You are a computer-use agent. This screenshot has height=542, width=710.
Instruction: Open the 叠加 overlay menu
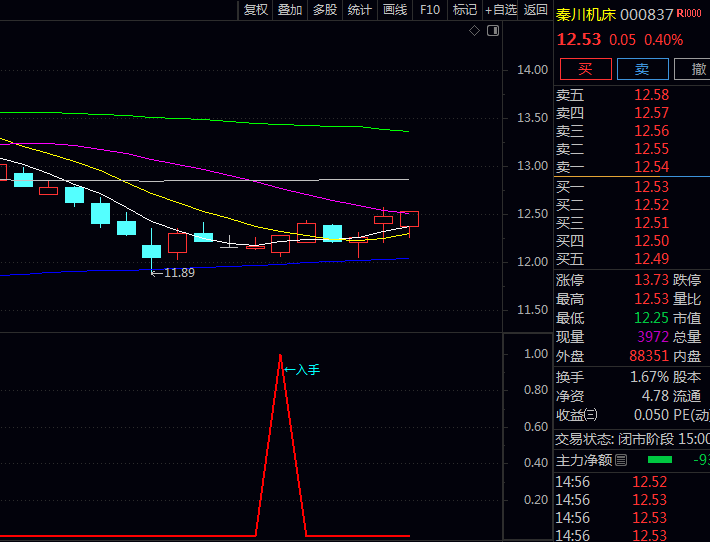tap(290, 10)
